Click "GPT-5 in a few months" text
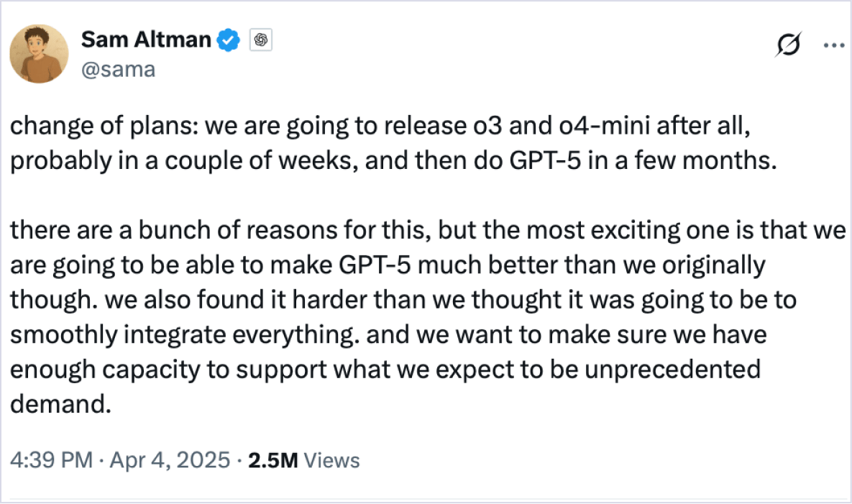The image size is (852, 504). [643, 161]
